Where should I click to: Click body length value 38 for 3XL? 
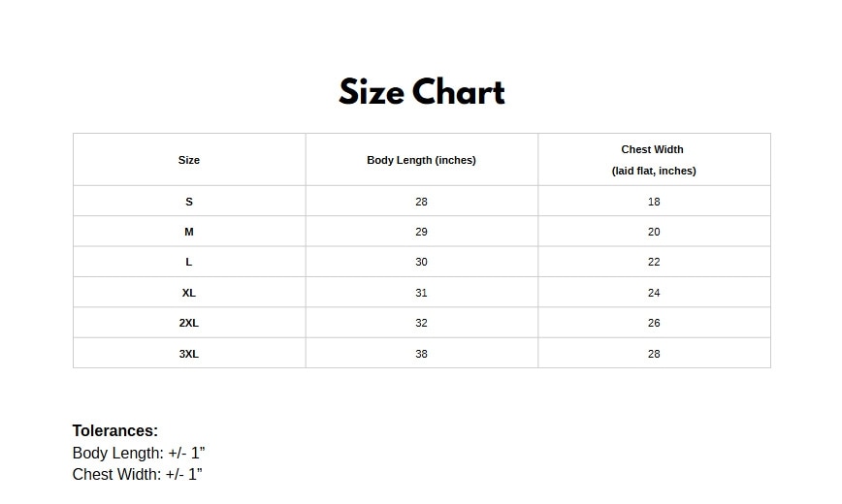[x=421, y=354]
